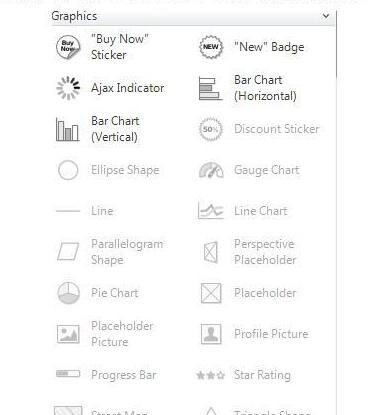Select the Gauge Chart icon
Viewport: 368px width, 415px height.
pyautogui.click(x=211, y=170)
